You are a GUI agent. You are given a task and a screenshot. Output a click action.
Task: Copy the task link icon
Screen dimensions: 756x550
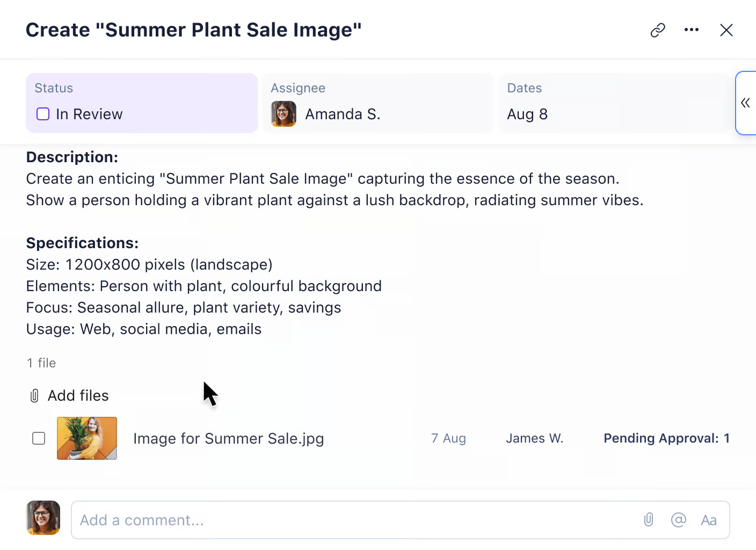tap(658, 30)
